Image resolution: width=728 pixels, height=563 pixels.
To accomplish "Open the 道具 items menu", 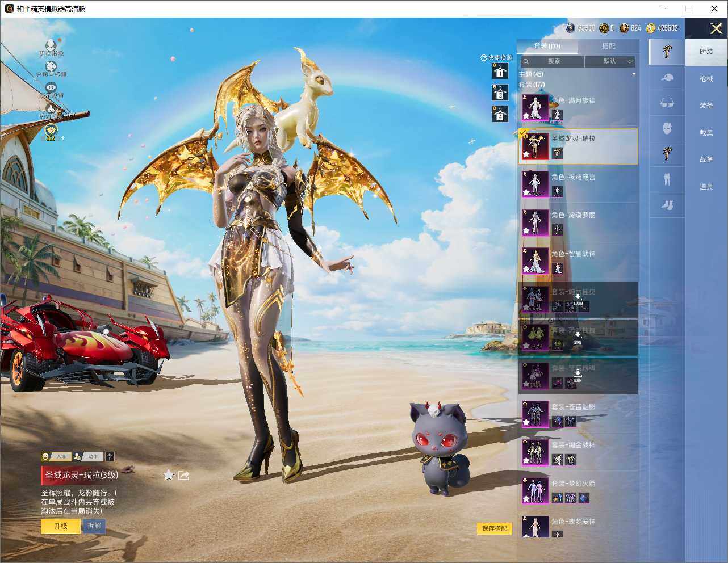I will pyautogui.click(x=706, y=187).
